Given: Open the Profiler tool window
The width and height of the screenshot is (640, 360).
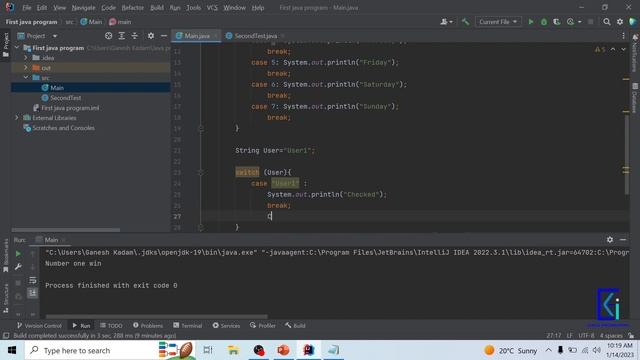Looking at the screenshot, I should tap(262, 325).
